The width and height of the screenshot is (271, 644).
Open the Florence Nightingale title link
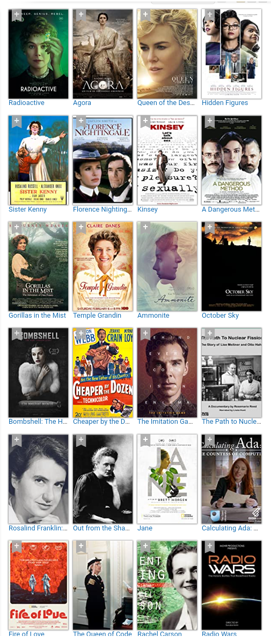tap(102, 209)
